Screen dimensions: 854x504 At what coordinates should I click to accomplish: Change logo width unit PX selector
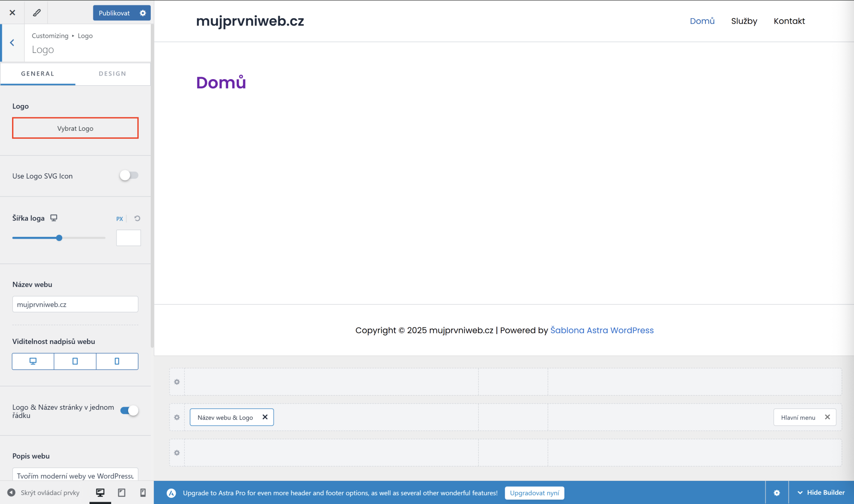(x=119, y=219)
